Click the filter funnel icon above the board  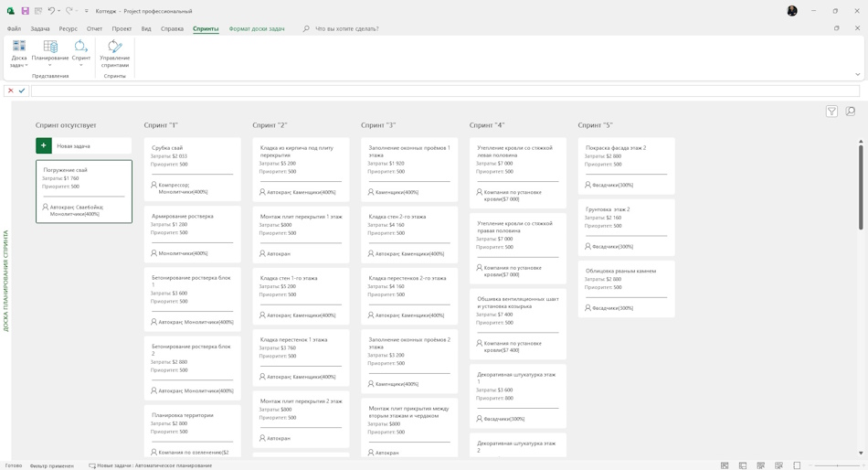coord(831,112)
